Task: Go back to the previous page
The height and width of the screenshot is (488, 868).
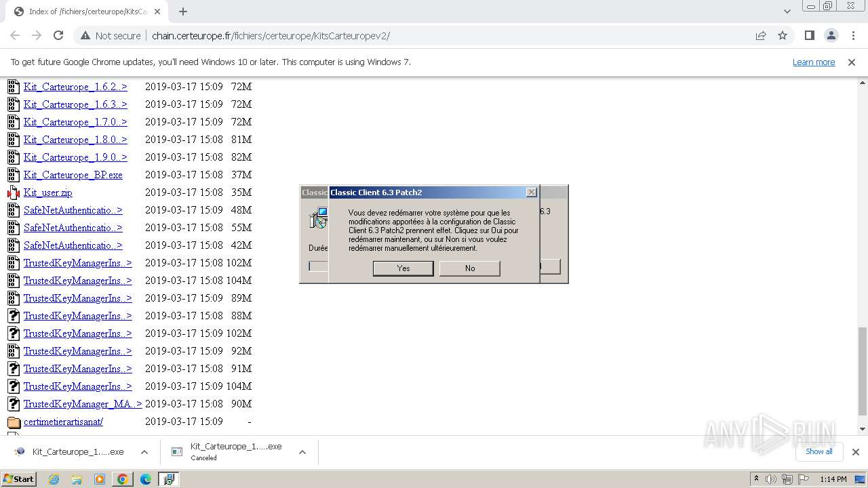Action: tap(15, 35)
